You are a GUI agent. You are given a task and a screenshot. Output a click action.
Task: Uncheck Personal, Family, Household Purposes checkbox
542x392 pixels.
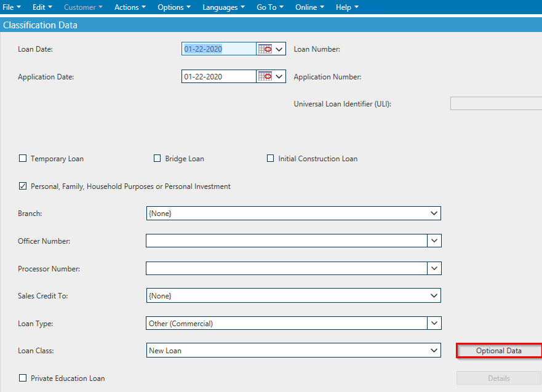point(23,186)
